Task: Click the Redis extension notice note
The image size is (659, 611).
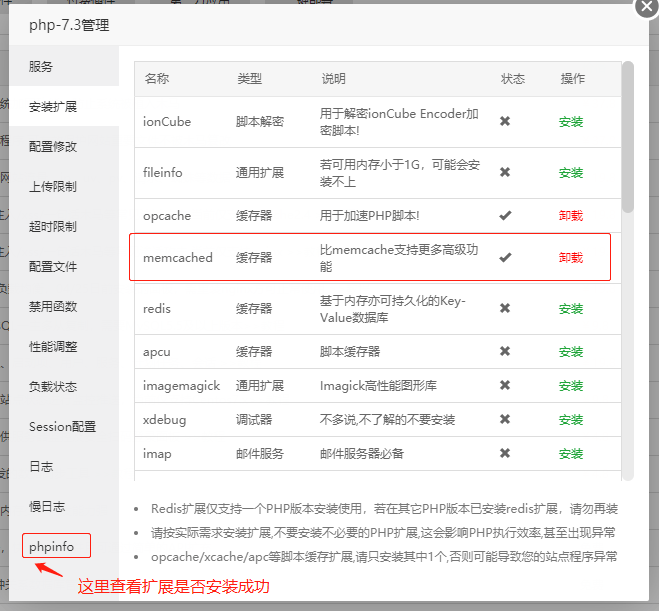Action: click(384, 509)
